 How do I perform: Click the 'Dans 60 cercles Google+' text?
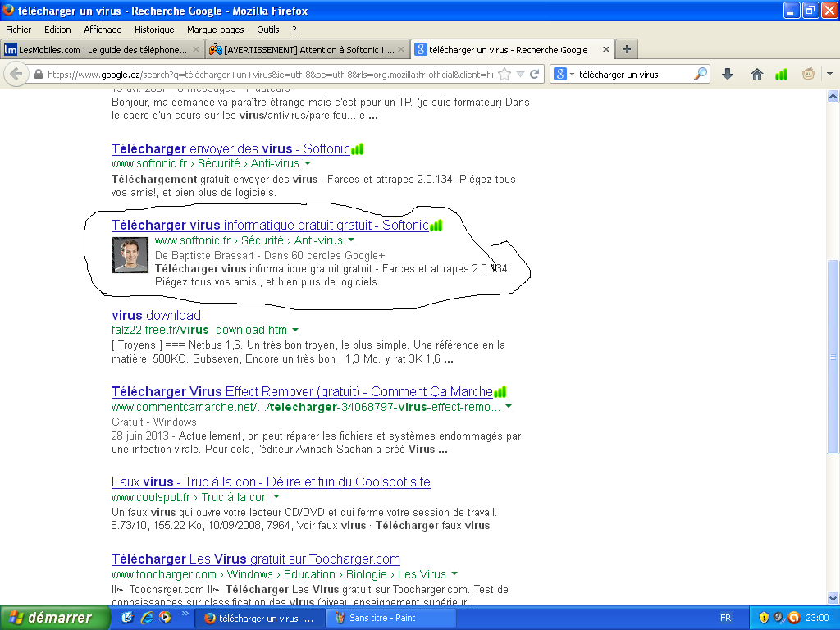click(325, 256)
